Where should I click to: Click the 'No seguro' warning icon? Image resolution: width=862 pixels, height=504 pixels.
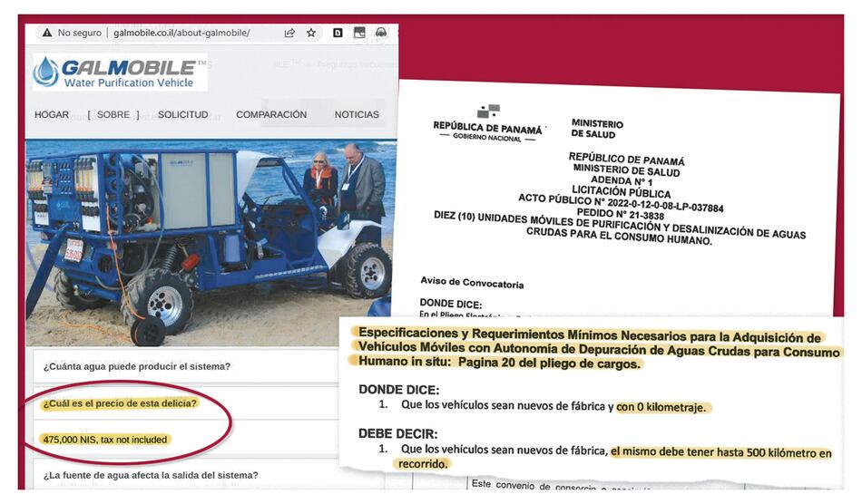[47, 33]
